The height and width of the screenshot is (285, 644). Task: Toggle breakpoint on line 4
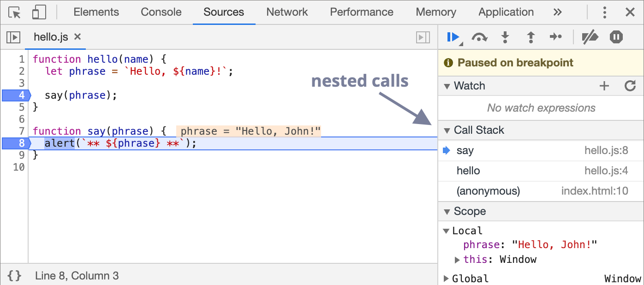tap(16, 95)
